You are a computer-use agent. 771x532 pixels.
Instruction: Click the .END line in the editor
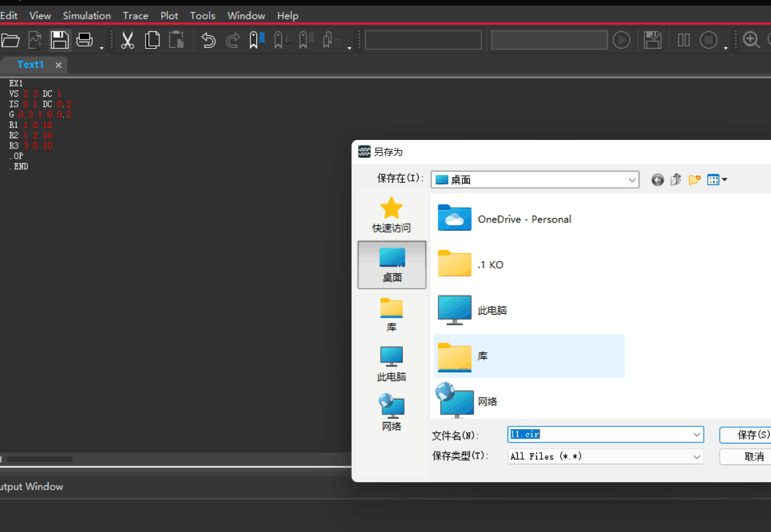[x=19, y=166]
